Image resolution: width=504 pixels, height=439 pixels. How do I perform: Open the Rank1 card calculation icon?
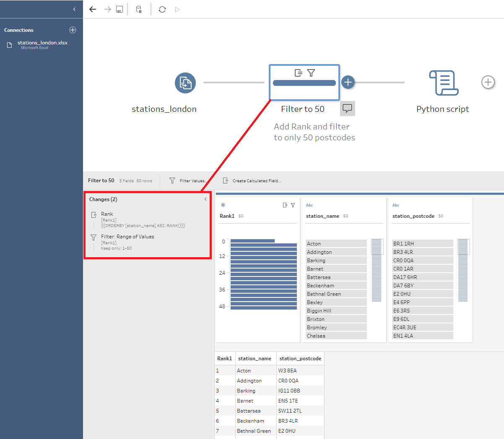click(x=285, y=205)
